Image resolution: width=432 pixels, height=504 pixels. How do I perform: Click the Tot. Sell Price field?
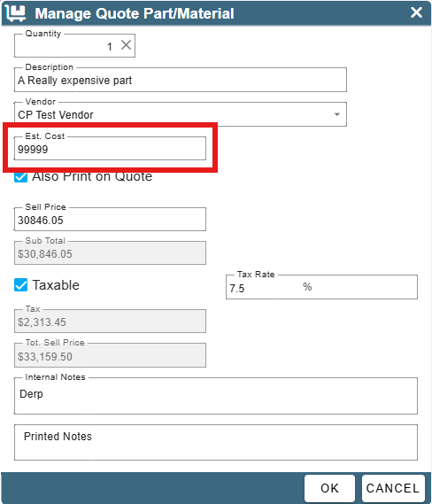tap(110, 355)
